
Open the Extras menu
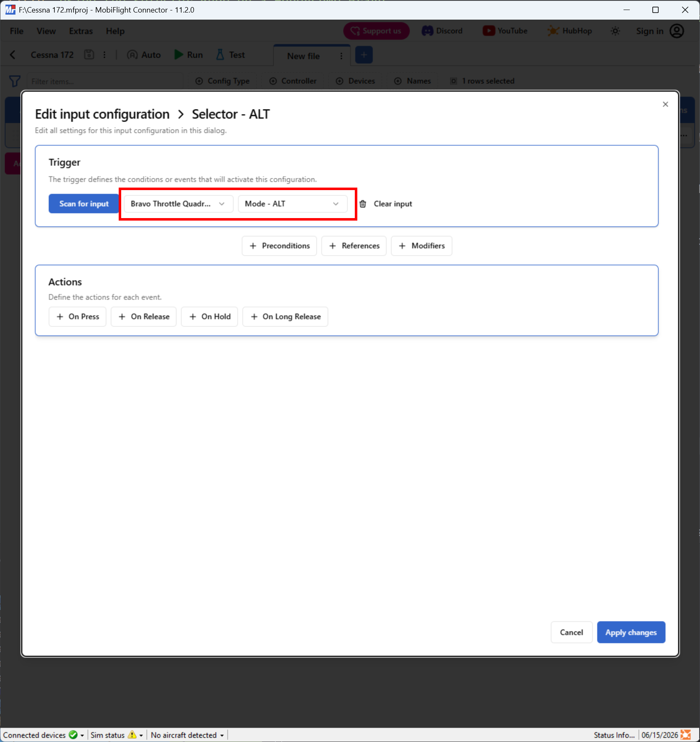(x=81, y=31)
